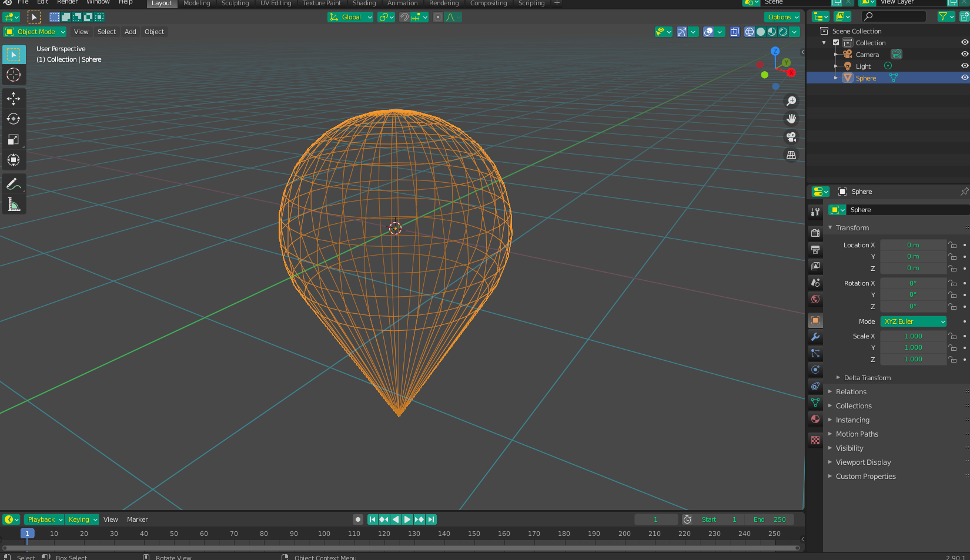
Task: Click the End frame 250 field
Action: [x=769, y=519]
